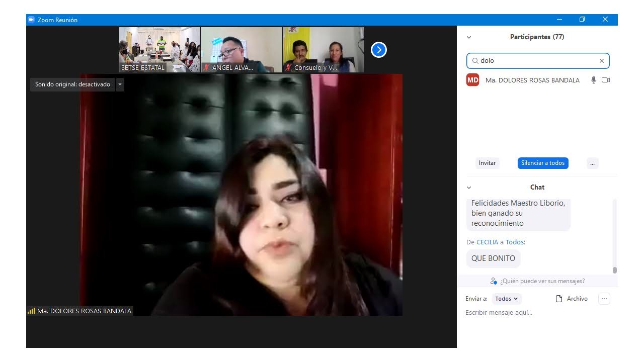Click the Invitar button
The width and height of the screenshot is (644, 362).
pos(487,163)
